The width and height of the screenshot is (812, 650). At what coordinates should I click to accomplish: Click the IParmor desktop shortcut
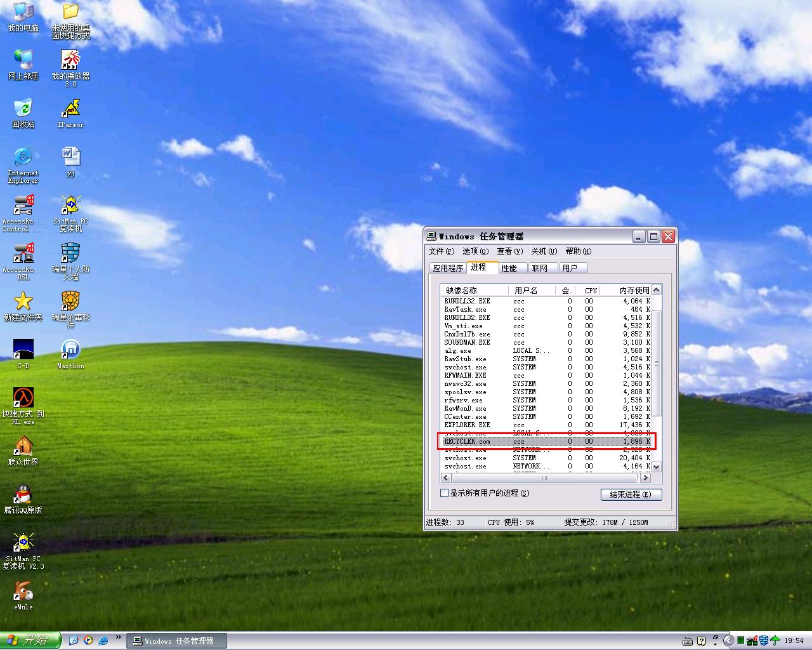(x=70, y=109)
